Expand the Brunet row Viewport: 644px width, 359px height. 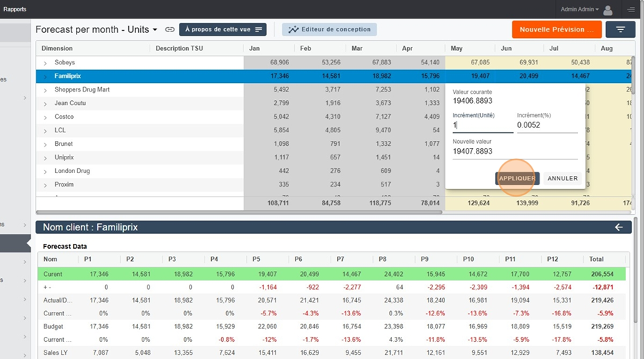45,144
